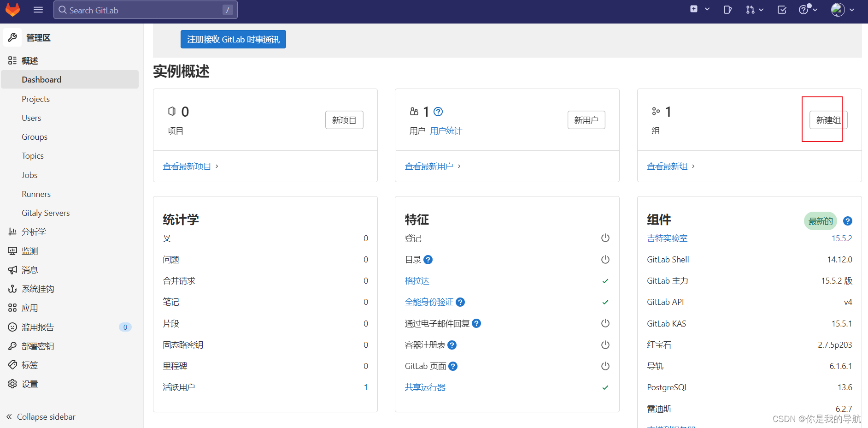Open the 15.5.2 version link
The width and height of the screenshot is (868, 428).
[x=842, y=238]
